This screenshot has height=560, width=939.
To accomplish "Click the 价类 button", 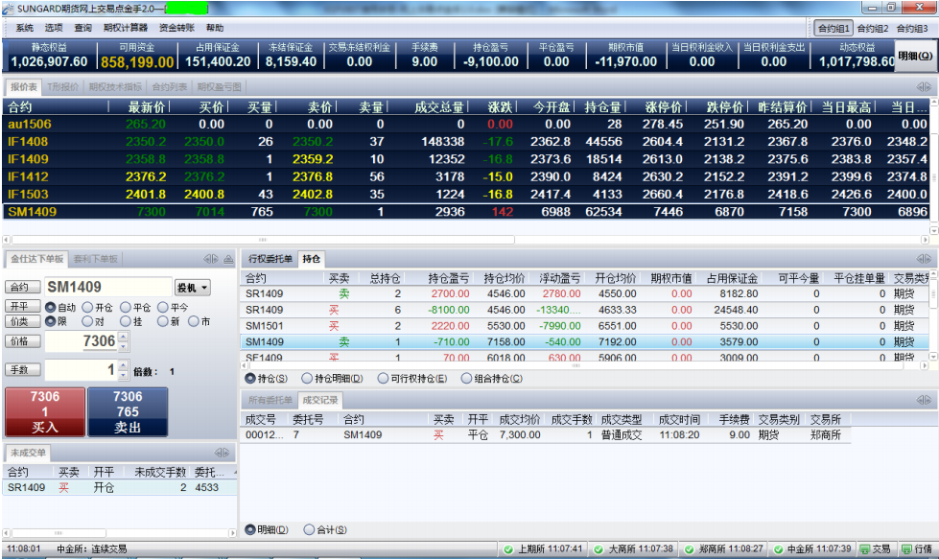I will (23, 321).
